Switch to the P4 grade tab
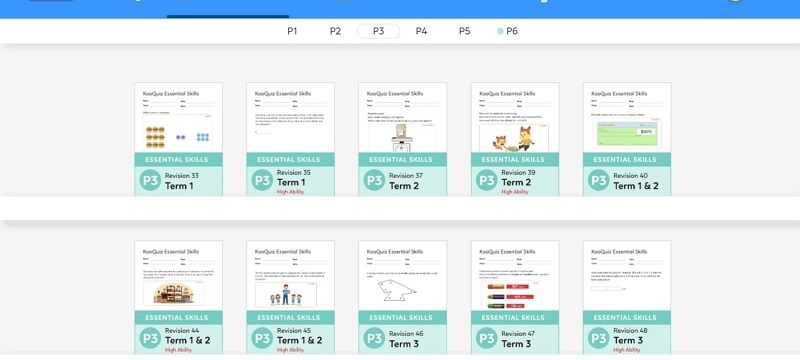This screenshot has width=800, height=360. click(x=421, y=31)
